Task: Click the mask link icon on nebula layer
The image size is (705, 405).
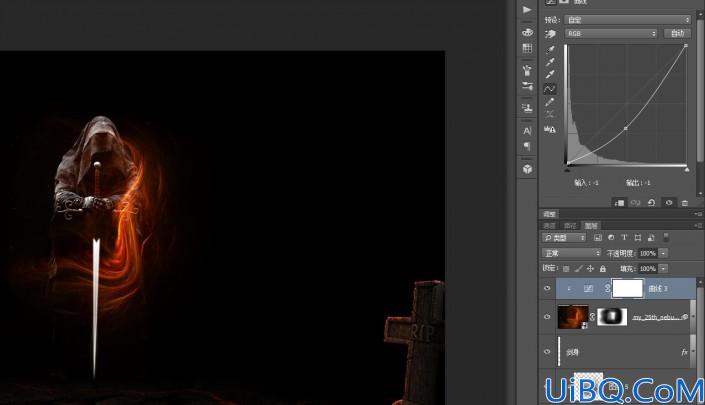Action: click(x=592, y=317)
